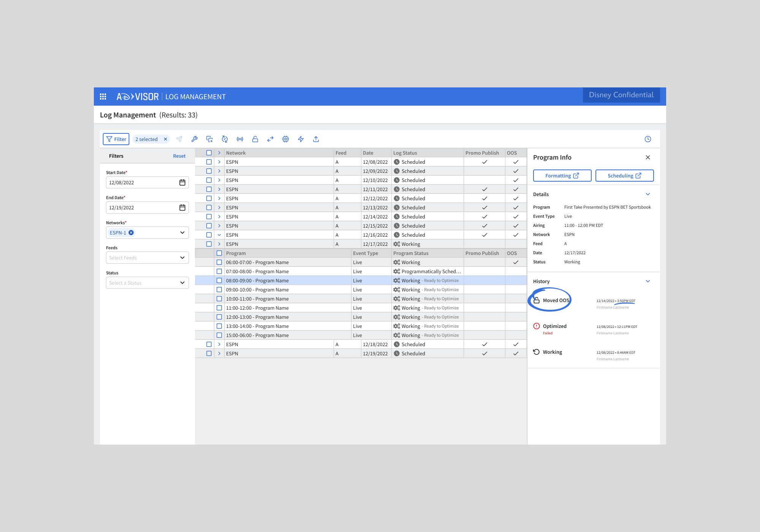Select the checkbox on the 12/10/2022 ESPN row

click(209, 180)
